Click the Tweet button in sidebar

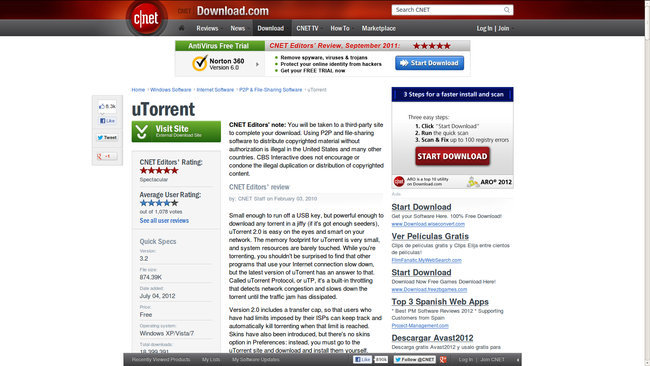(107, 138)
